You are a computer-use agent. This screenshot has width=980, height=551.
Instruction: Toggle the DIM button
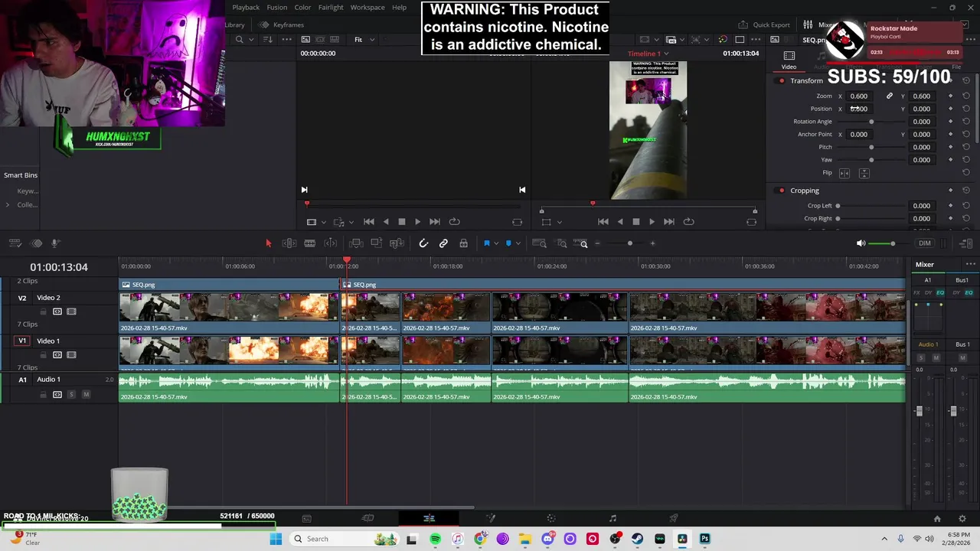(925, 243)
